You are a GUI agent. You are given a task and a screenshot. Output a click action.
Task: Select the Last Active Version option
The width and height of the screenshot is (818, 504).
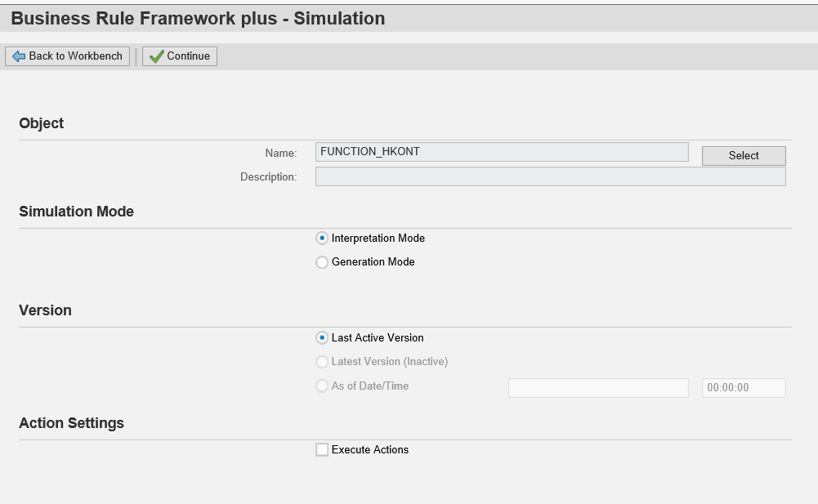point(322,338)
